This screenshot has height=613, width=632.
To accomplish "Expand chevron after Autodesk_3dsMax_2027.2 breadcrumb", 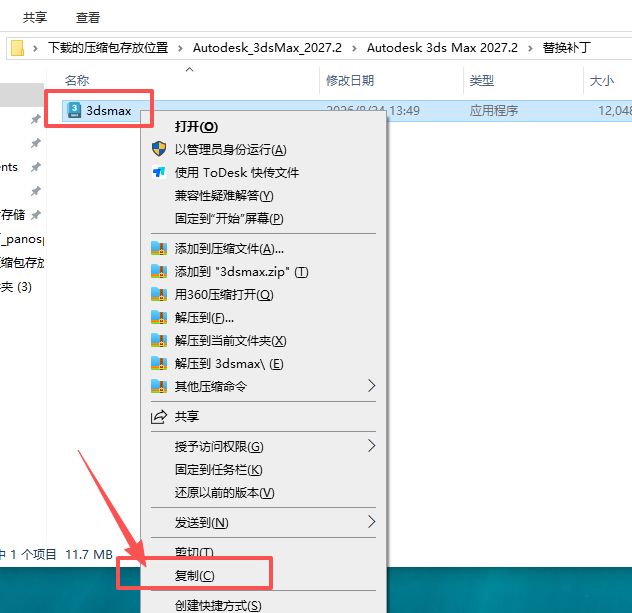I will coord(354,48).
